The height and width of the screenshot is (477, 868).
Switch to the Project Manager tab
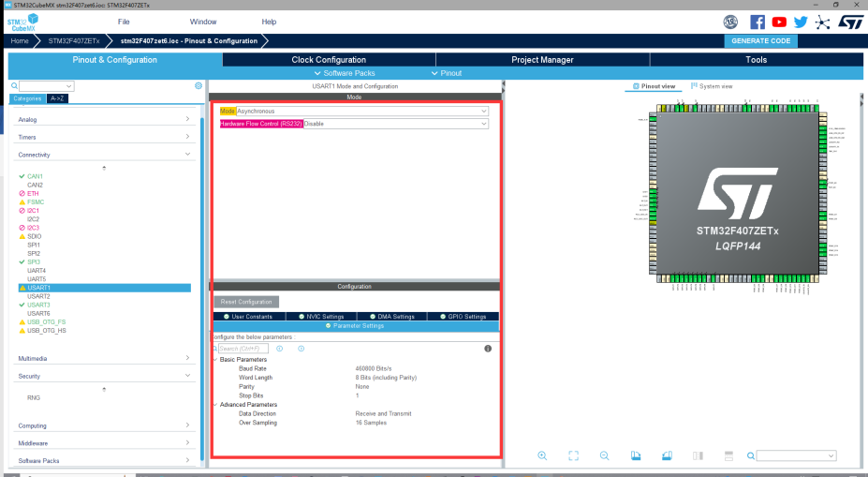(x=542, y=60)
